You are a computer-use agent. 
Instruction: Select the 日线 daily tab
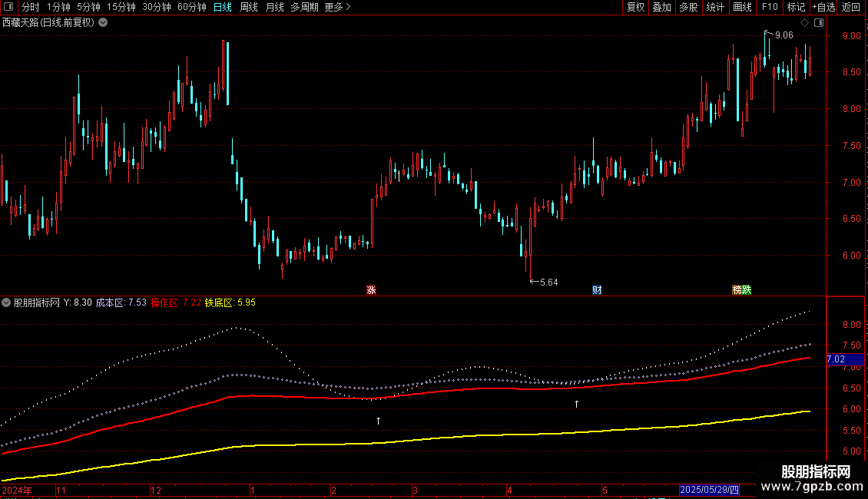click(223, 7)
